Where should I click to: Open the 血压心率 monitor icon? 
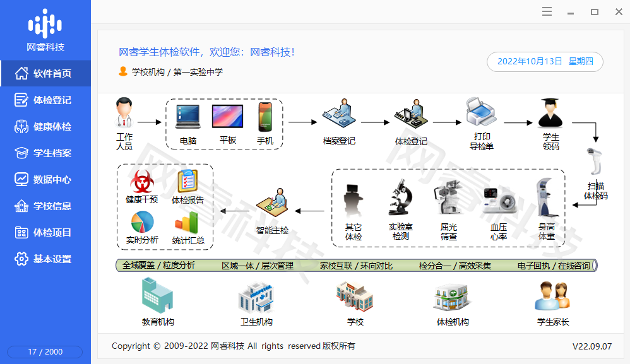[499, 202]
